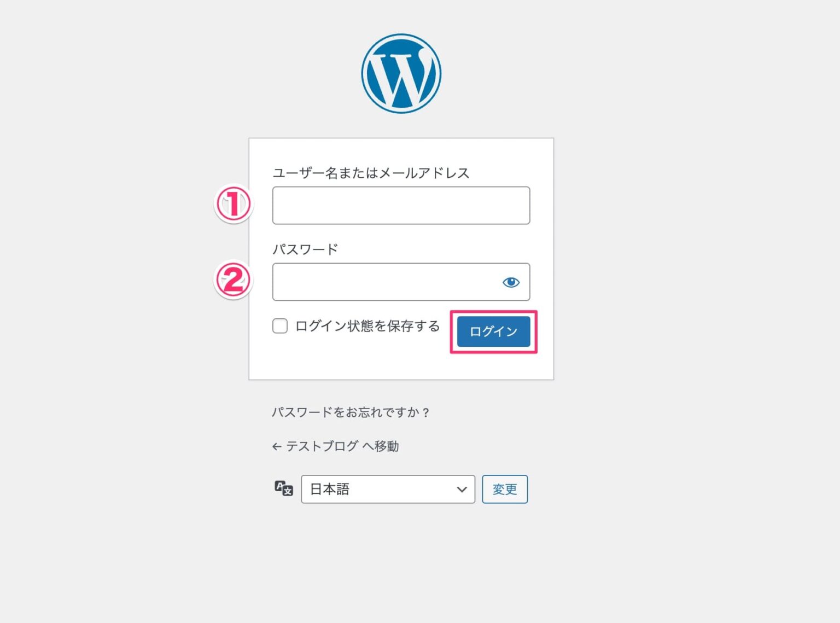Click the left arrow beside テストブログ link

click(x=276, y=446)
